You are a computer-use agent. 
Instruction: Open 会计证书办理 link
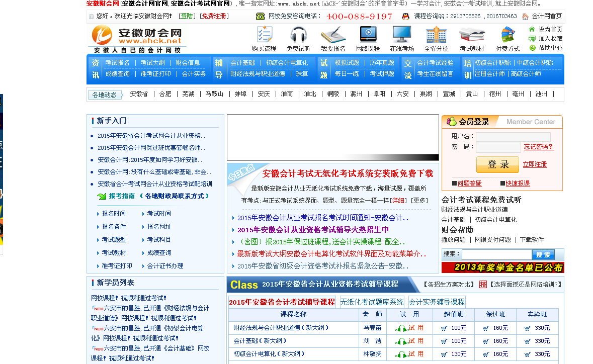165,266
